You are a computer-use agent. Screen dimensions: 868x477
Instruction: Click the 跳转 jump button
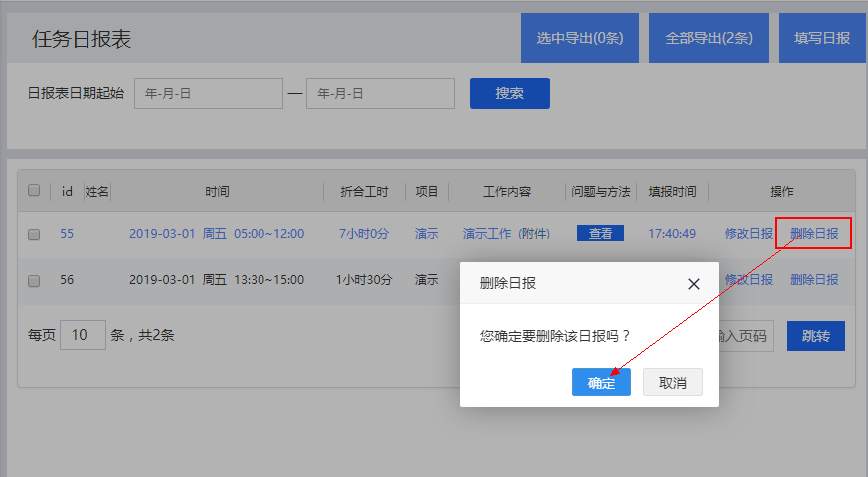pos(816,336)
